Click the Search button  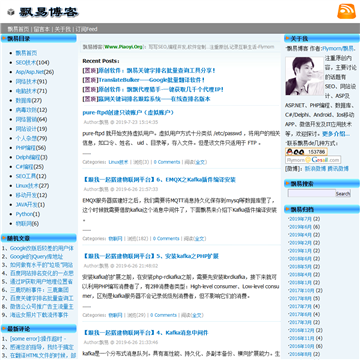pyautogui.click(x=343, y=194)
